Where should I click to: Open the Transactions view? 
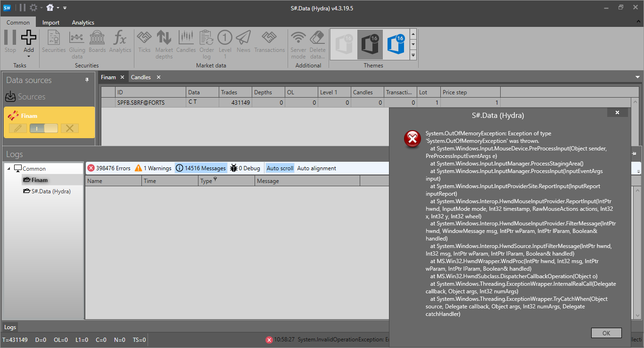point(270,41)
